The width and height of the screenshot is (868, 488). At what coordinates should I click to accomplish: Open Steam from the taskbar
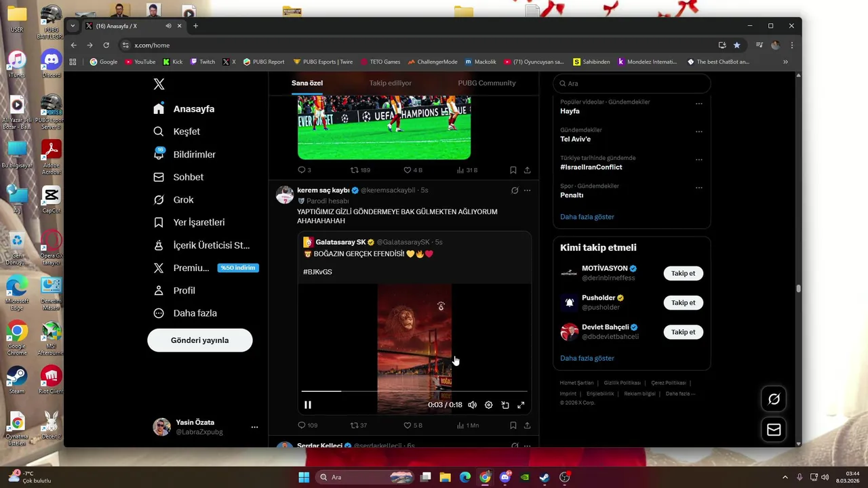click(x=544, y=477)
